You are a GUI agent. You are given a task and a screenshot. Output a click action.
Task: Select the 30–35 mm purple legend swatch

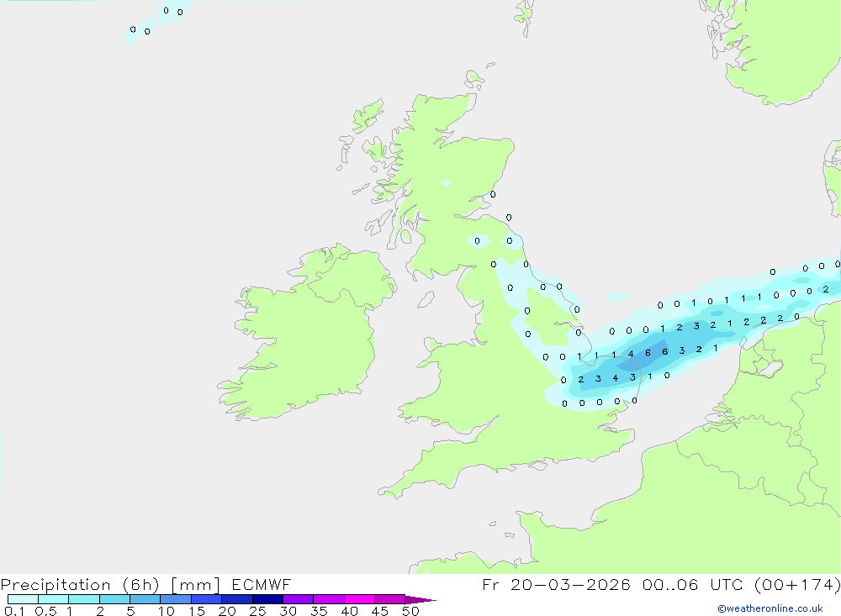click(299, 599)
